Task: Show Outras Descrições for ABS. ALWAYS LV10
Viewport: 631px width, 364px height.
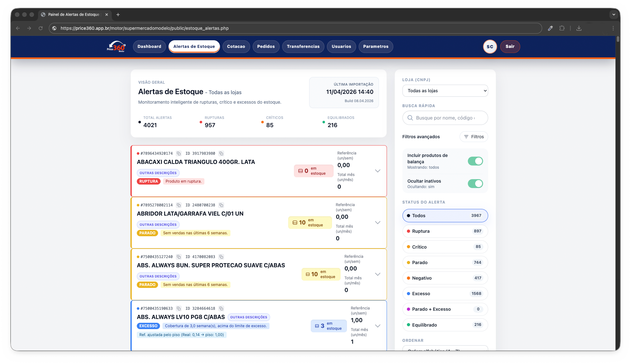Action: 249,317
